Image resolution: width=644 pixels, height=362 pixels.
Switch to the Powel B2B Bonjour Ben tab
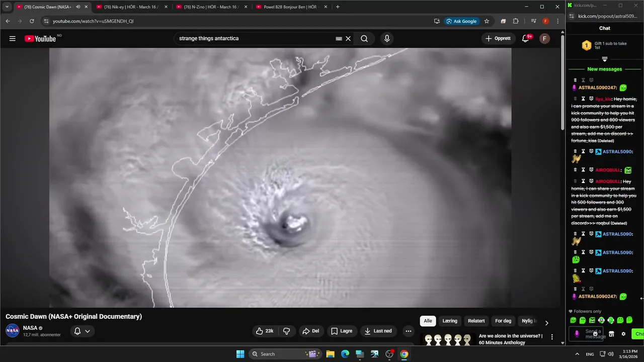point(291,7)
